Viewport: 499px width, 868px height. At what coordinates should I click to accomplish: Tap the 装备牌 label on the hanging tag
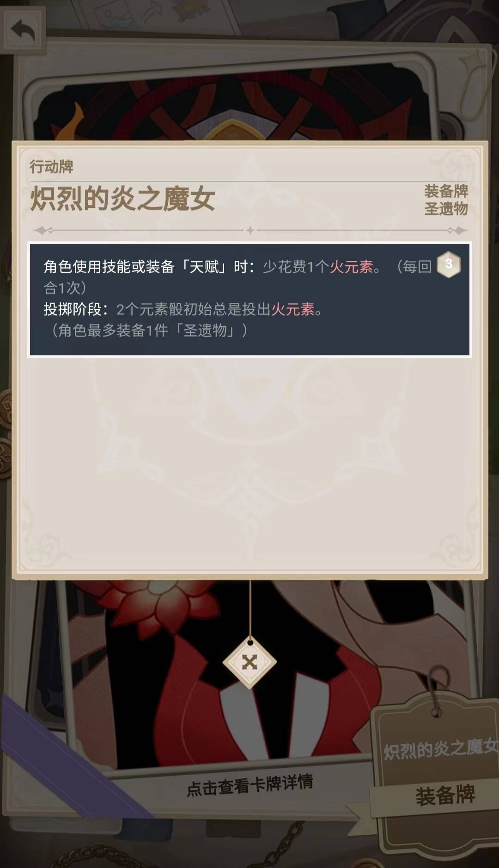click(x=445, y=795)
